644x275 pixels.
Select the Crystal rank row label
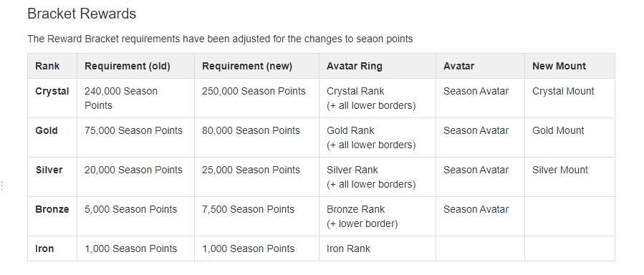coord(52,91)
